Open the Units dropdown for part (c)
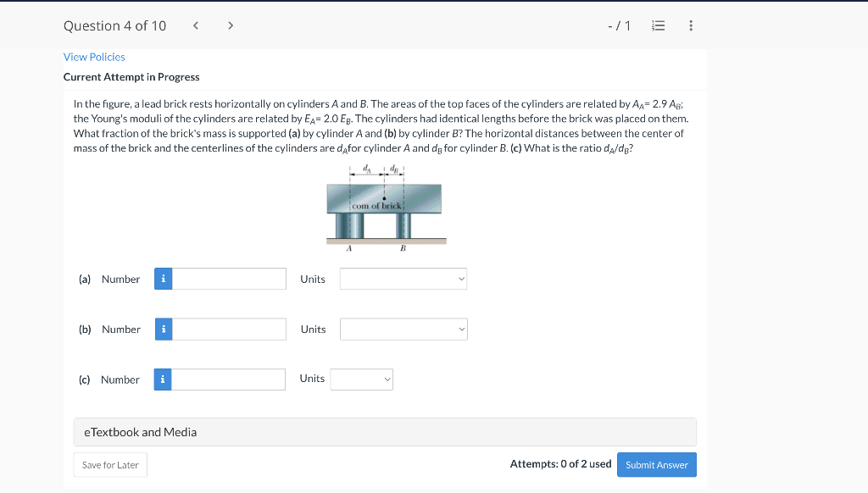 tap(361, 379)
